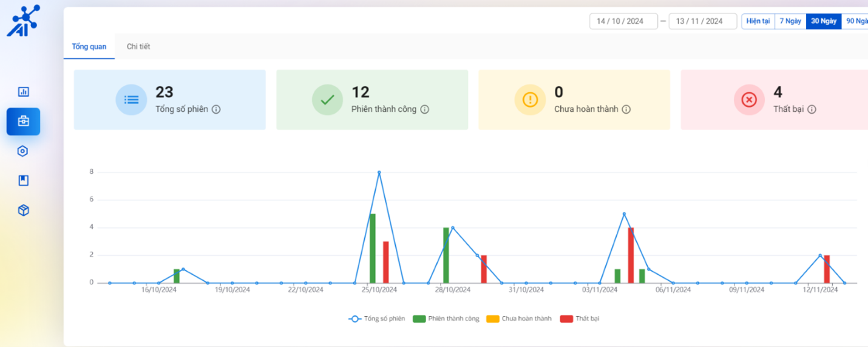Select the Hiện tại time range
This screenshot has height=347, width=868.
point(758,21)
